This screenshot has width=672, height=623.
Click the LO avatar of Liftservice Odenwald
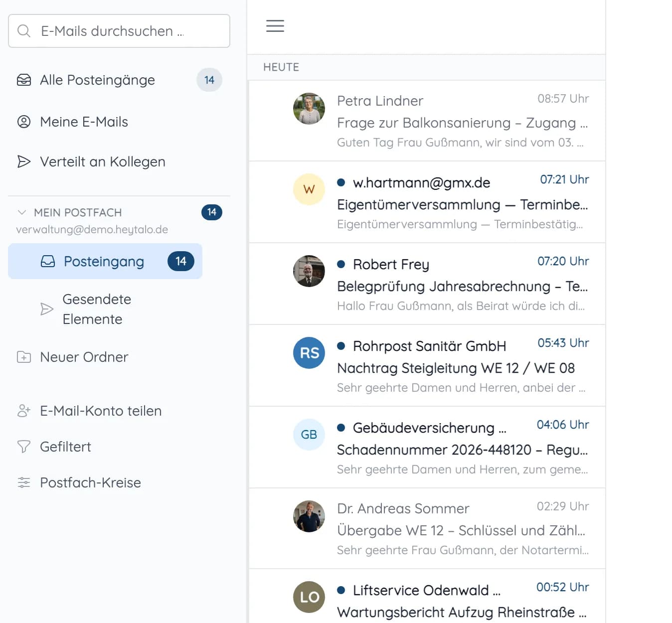(309, 597)
